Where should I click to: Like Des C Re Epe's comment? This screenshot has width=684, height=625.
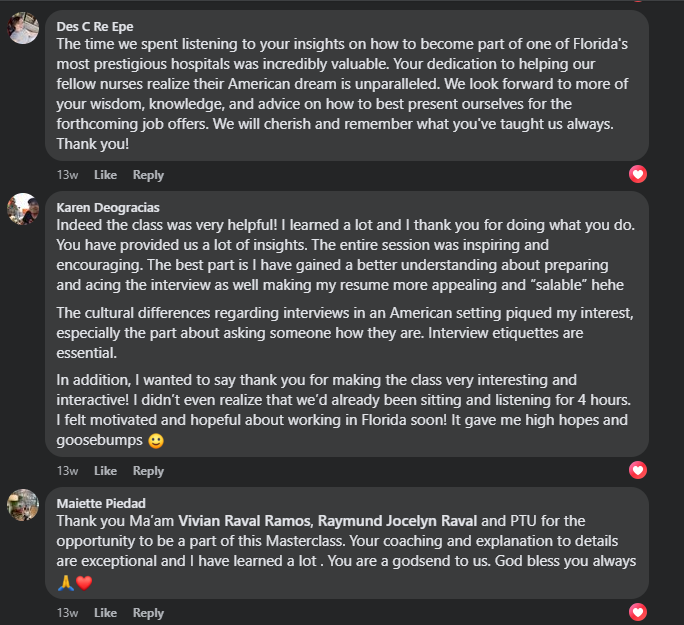coord(105,175)
